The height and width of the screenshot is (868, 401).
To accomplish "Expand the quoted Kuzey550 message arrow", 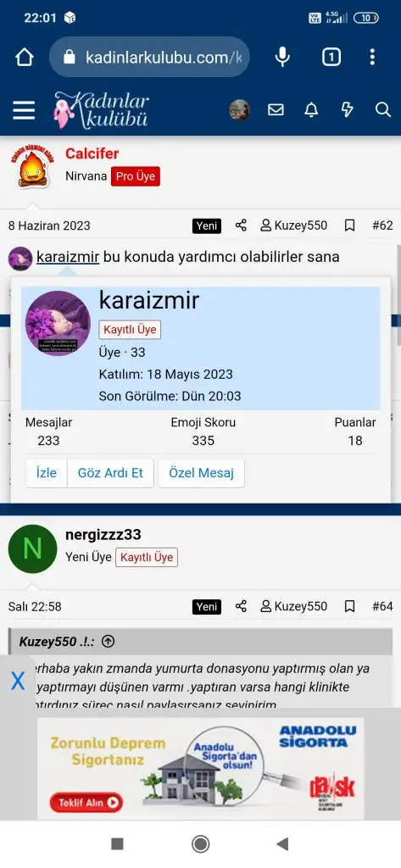I will coord(109,642).
